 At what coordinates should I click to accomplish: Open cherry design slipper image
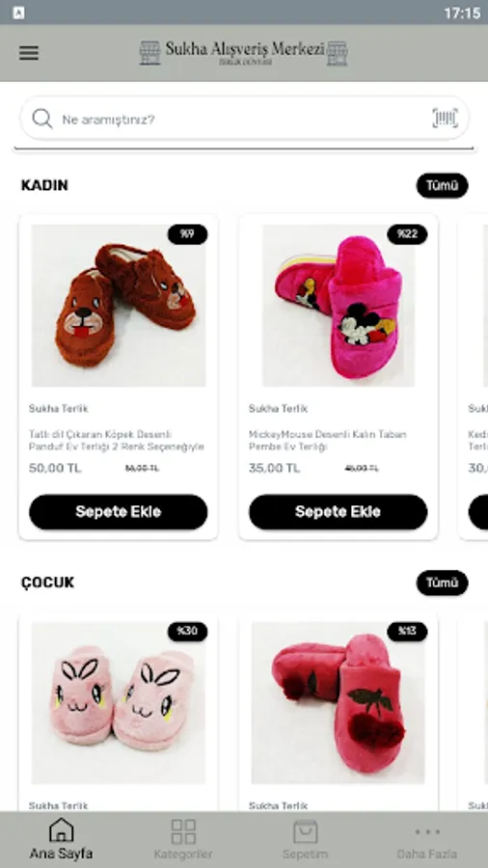tap(339, 702)
